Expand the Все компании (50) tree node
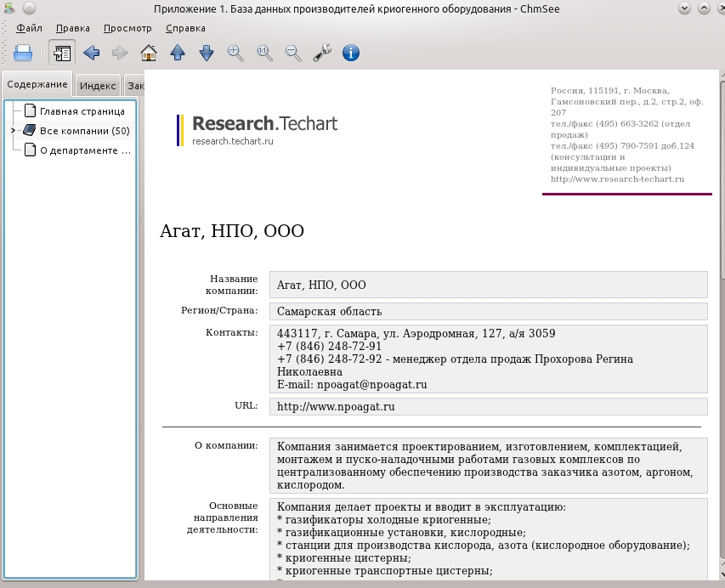 [13, 131]
